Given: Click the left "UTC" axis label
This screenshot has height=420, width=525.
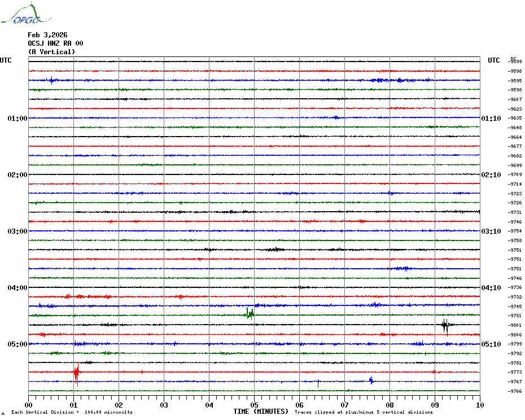Looking at the screenshot, I should point(6,60).
